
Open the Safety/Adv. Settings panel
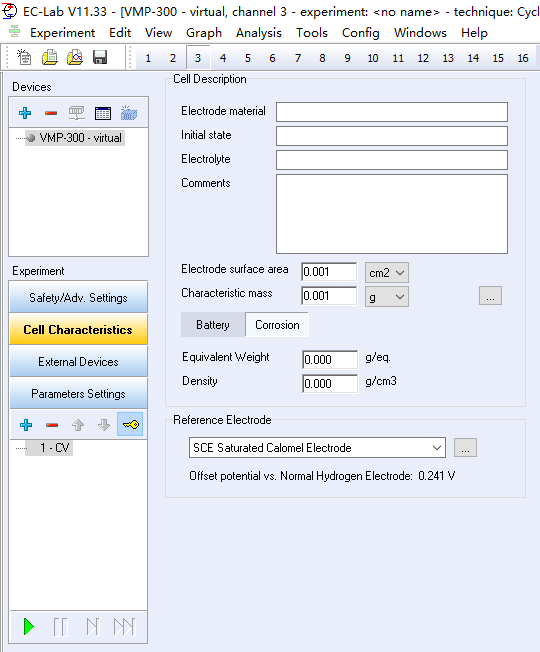pos(78,298)
